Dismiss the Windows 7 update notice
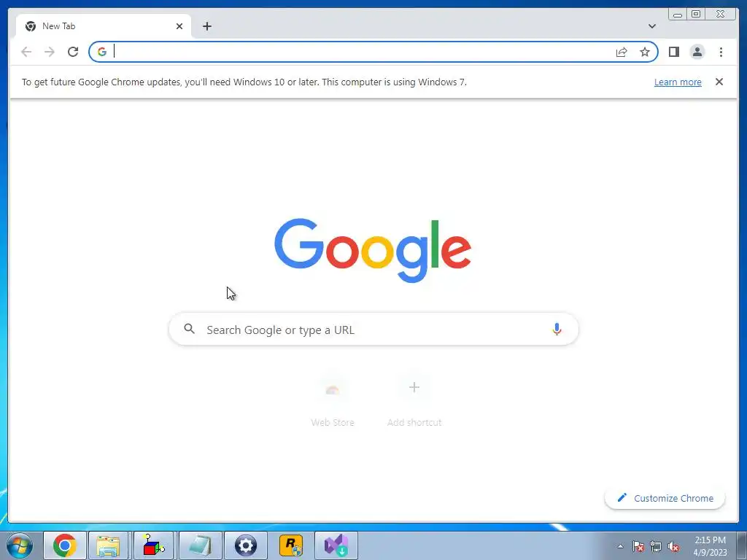747x560 pixels. pos(719,82)
